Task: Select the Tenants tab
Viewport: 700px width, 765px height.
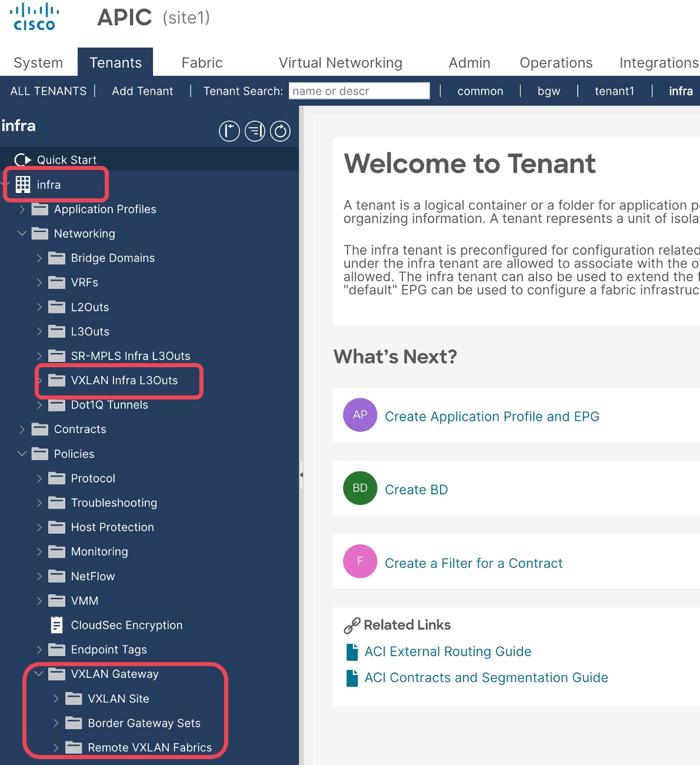Action: [x=115, y=62]
